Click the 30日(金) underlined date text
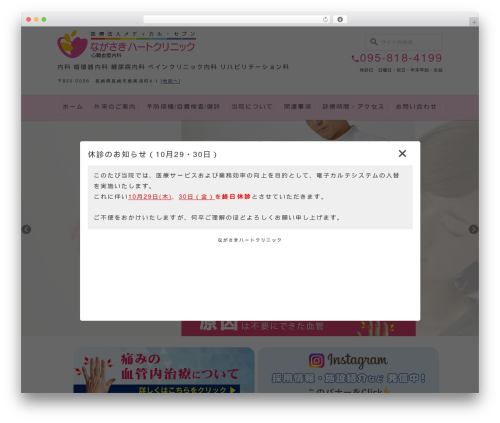Screen dimensions: 500x423 tap(196, 197)
